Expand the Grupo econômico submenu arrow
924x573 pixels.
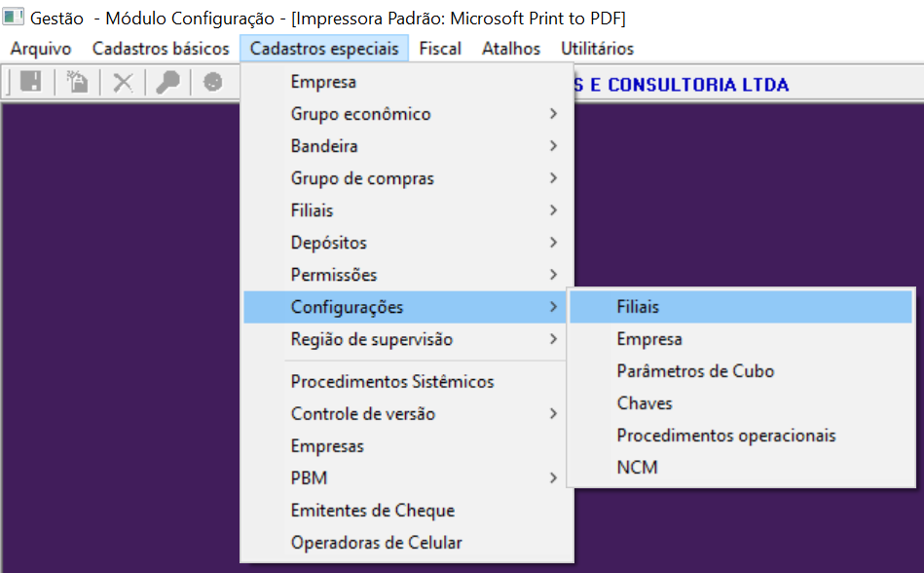(553, 114)
